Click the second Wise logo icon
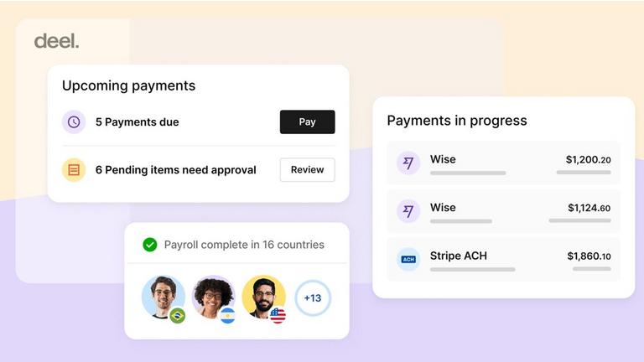The image size is (644, 362). (408, 211)
